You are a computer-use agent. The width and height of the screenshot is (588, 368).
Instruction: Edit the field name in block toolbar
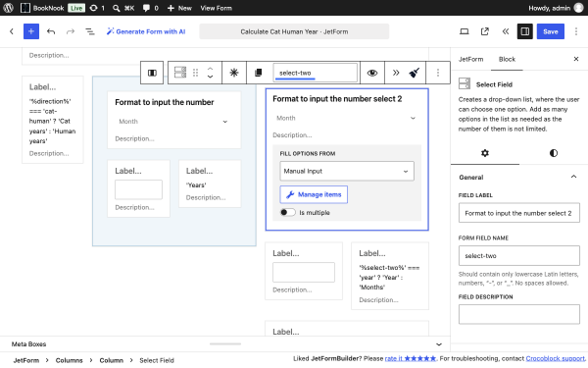pos(315,73)
